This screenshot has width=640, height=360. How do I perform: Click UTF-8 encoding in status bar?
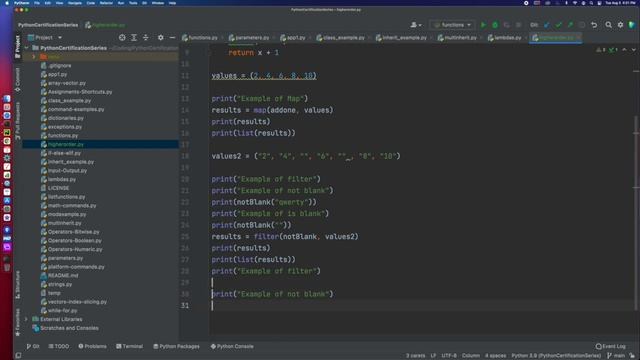tap(449, 356)
